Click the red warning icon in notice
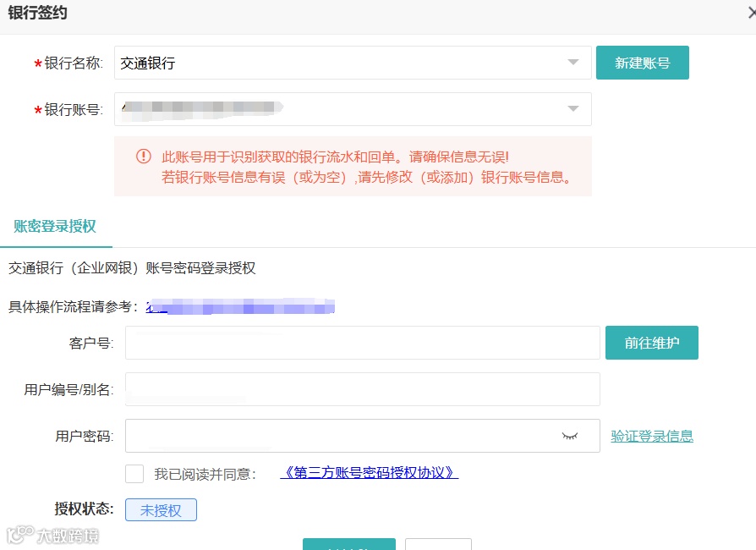Image resolution: width=756 pixels, height=550 pixels. pyautogui.click(x=143, y=157)
